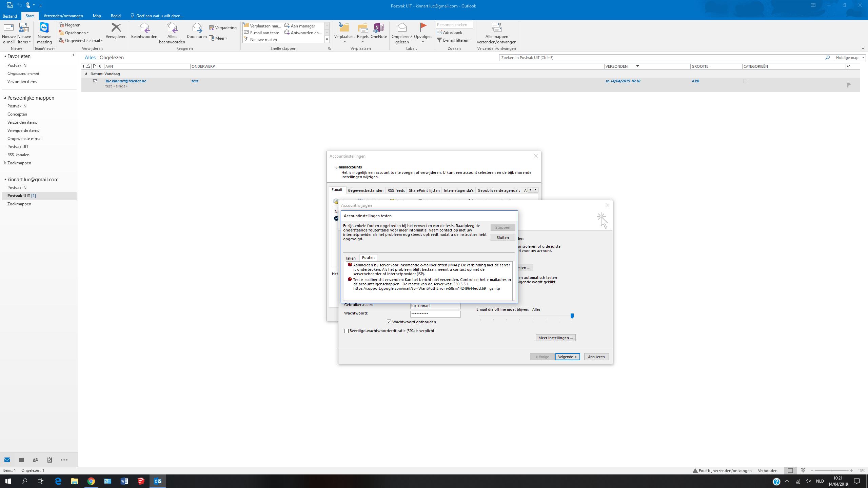Select Verwijderde items folder
Viewport: 868px width, 488px height.
point(23,130)
